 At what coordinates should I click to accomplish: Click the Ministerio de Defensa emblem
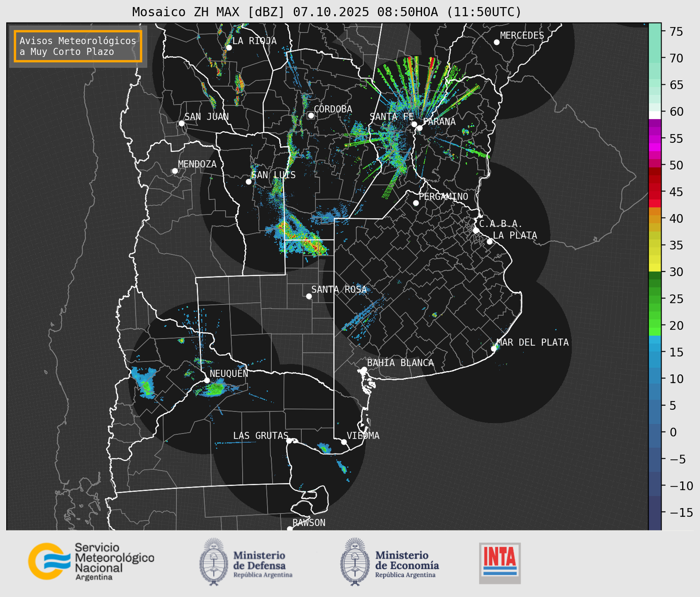[x=214, y=562]
